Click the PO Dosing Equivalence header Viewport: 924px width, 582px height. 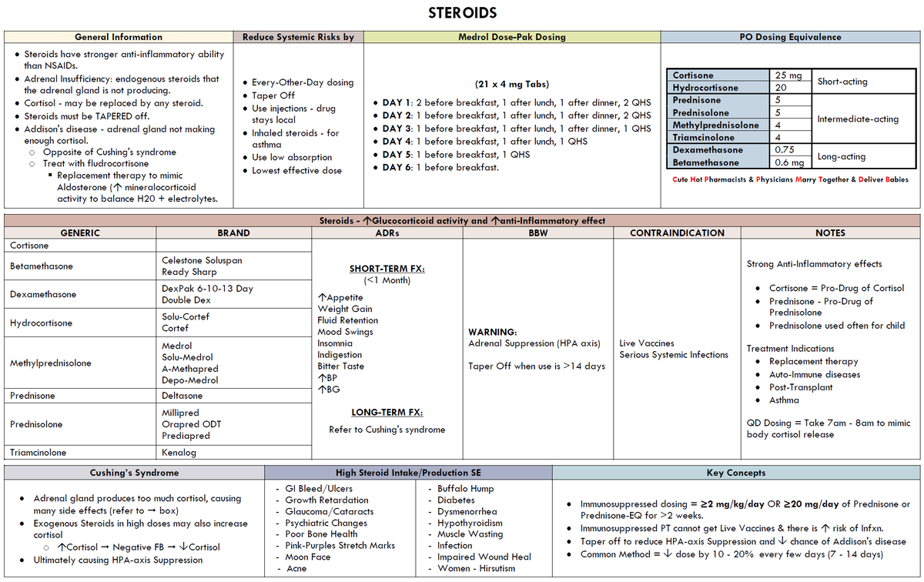click(x=790, y=37)
